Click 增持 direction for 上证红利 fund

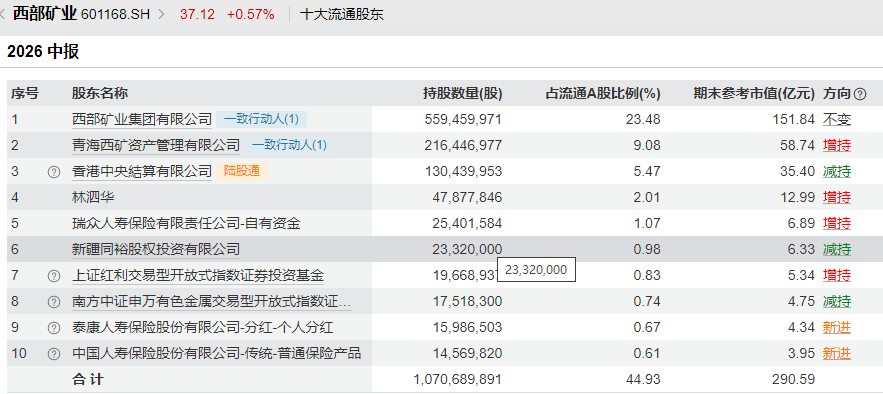(x=836, y=276)
